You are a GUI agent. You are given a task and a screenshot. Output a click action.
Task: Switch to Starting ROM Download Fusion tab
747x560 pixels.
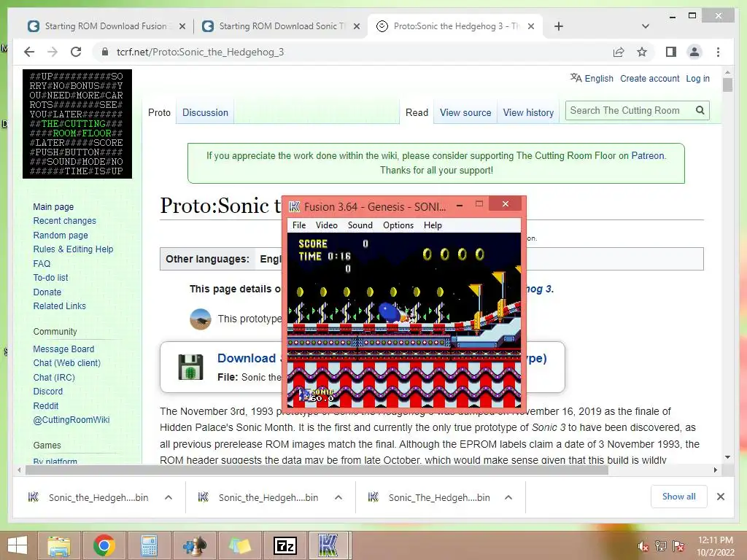pyautogui.click(x=106, y=26)
